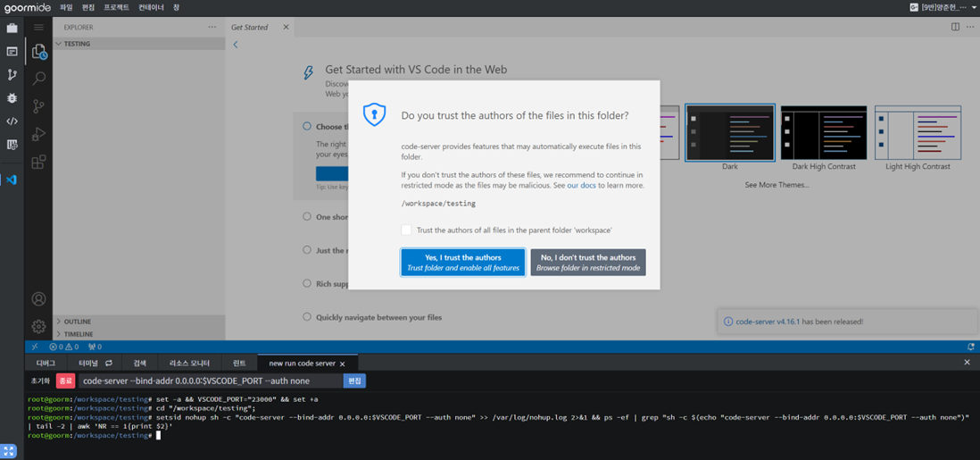Select the 'One shor' step radio
980x460 pixels.
[307, 216]
